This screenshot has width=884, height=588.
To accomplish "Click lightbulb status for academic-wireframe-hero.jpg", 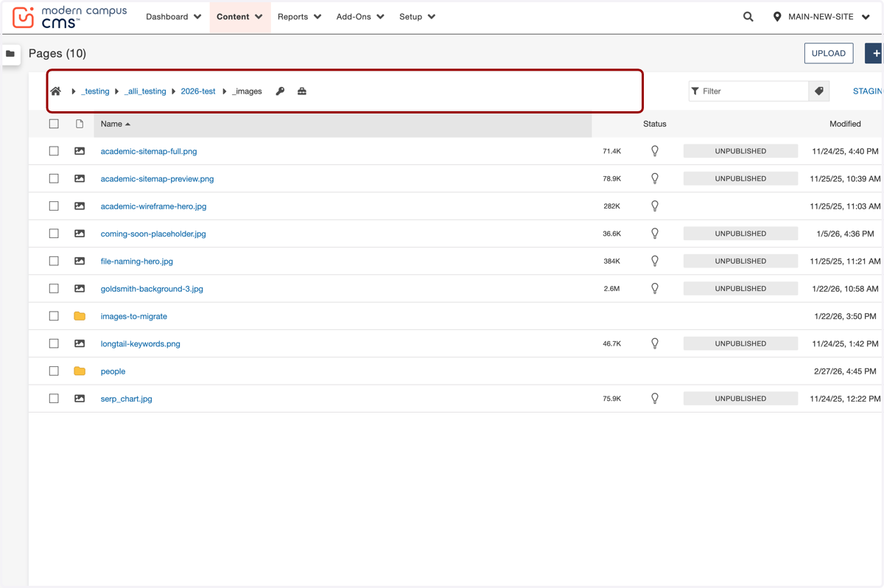I will click(x=655, y=206).
